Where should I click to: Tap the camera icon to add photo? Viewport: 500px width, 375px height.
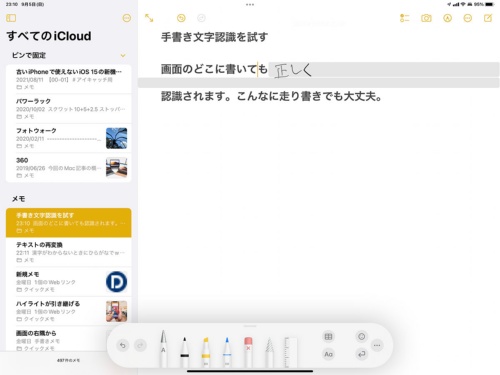[426, 18]
